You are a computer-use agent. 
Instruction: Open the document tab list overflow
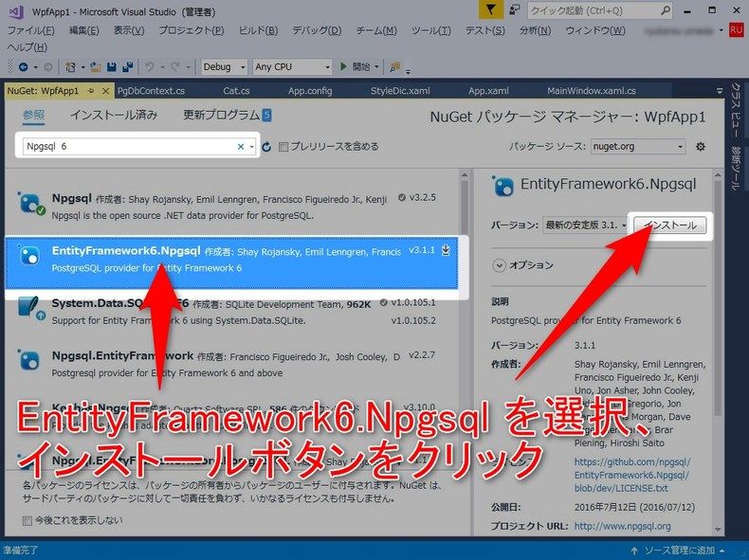[x=720, y=91]
